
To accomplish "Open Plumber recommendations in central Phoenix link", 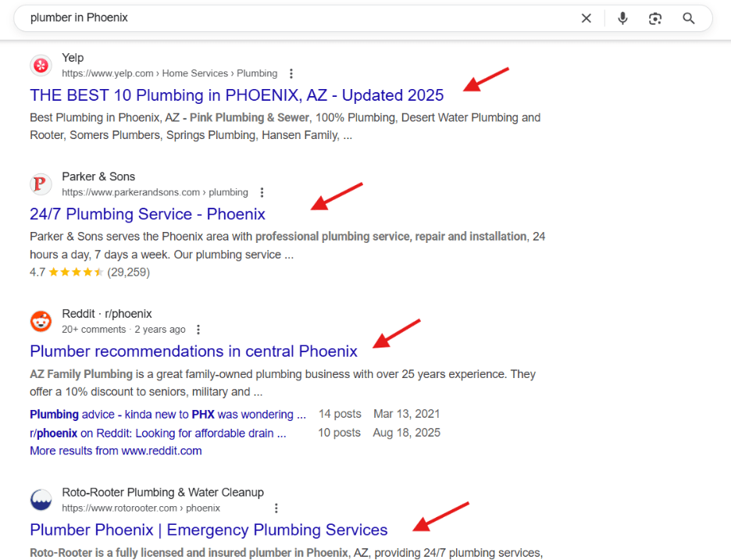I will [x=194, y=351].
